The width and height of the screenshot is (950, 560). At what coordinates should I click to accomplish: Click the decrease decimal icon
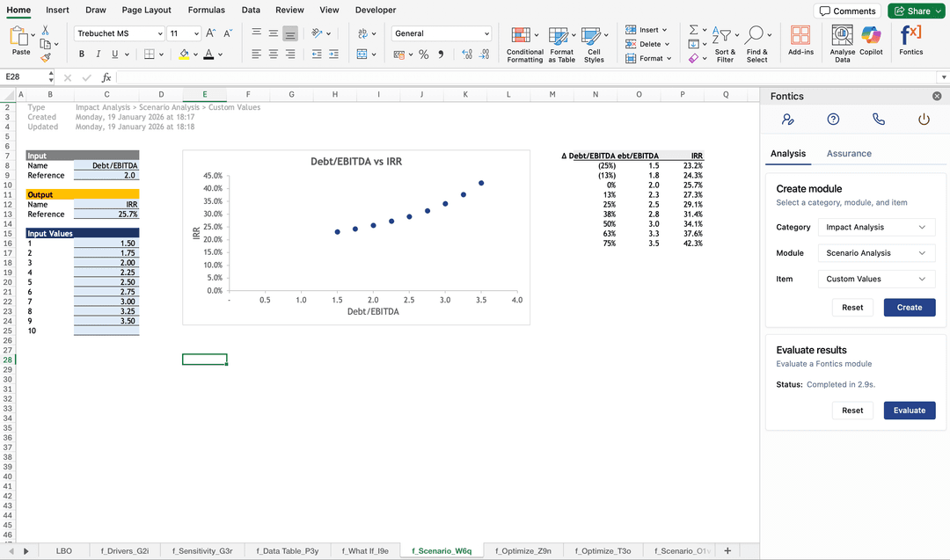(x=484, y=55)
